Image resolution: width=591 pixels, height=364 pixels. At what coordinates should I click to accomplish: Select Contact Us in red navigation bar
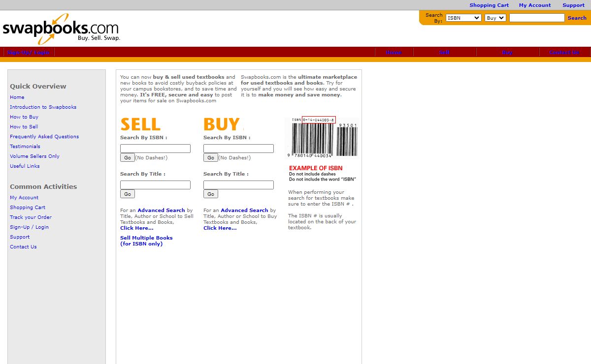(x=564, y=52)
